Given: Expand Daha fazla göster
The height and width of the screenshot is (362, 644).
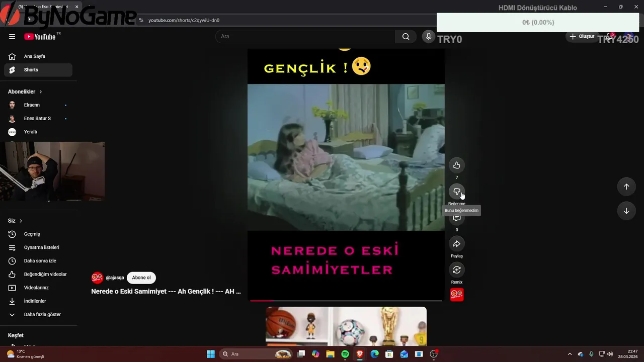Looking at the screenshot, I should pos(38,314).
